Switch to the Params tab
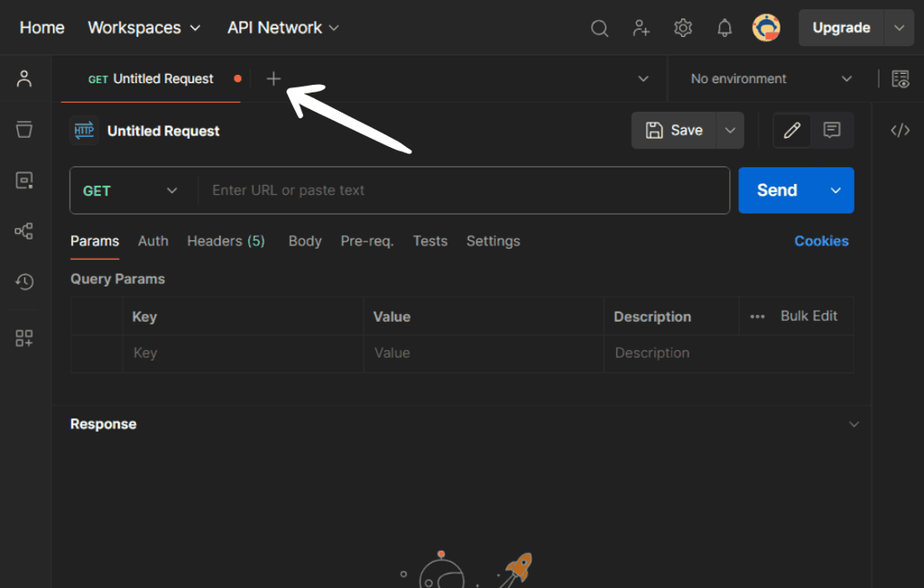This screenshot has width=924, height=588. pyautogui.click(x=95, y=241)
